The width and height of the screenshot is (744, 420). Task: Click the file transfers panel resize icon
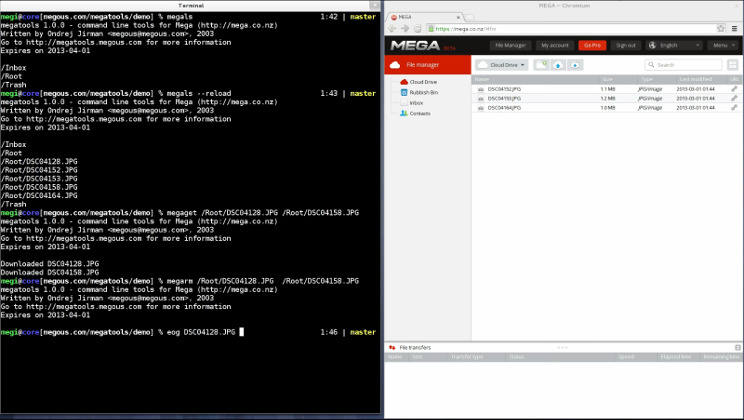(737, 347)
